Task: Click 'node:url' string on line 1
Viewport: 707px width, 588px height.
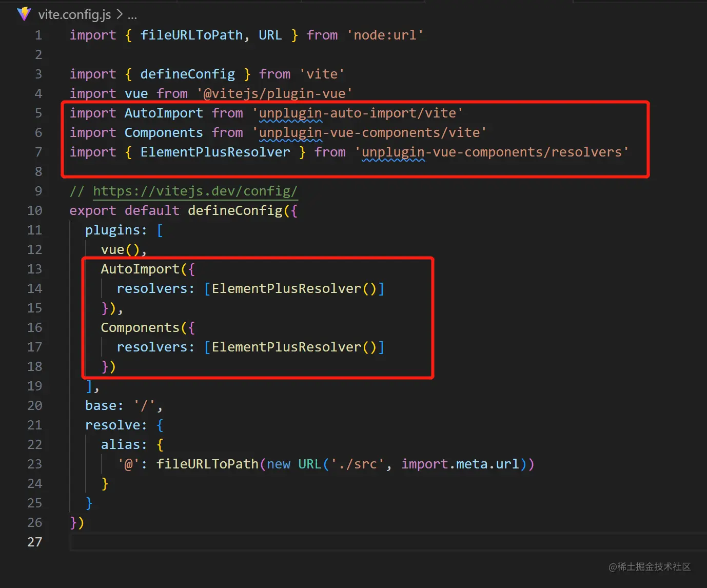Action: (385, 35)
